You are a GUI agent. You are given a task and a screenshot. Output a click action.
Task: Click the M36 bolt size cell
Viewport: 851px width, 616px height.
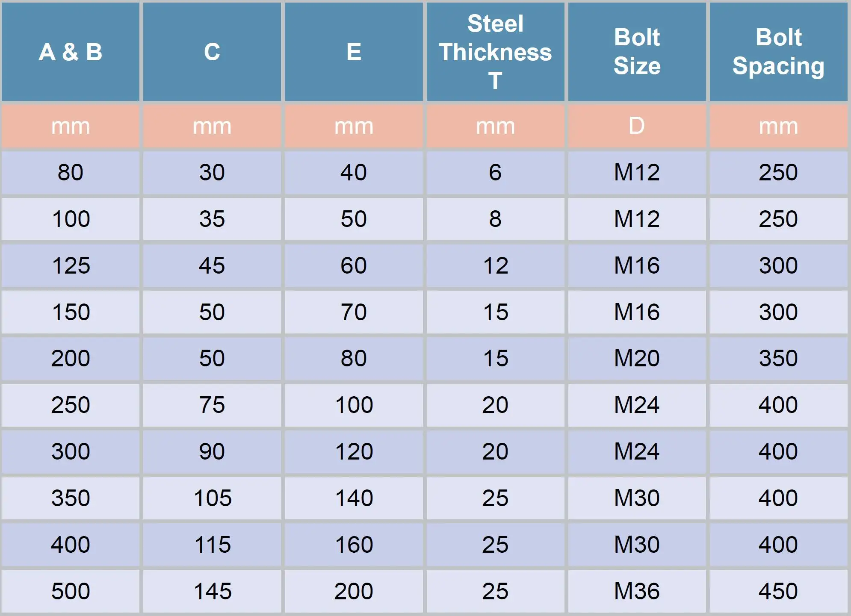click(x=637, y=591)
